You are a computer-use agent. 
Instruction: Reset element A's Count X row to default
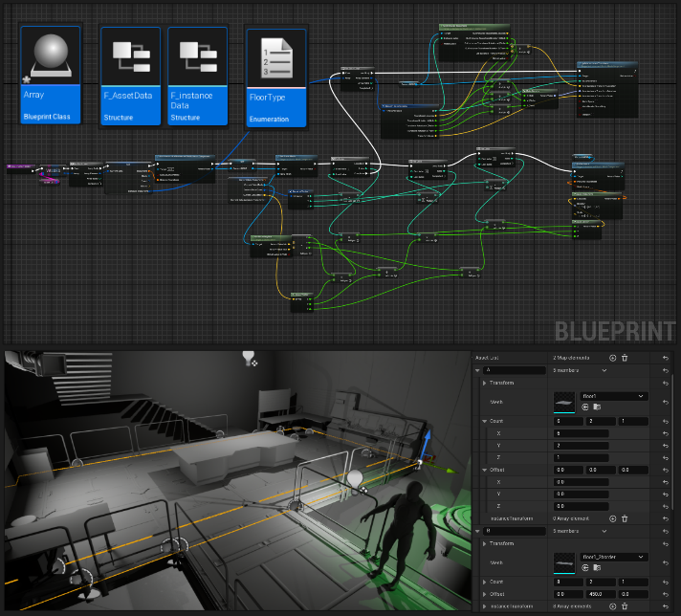click(x=666, y=433)
